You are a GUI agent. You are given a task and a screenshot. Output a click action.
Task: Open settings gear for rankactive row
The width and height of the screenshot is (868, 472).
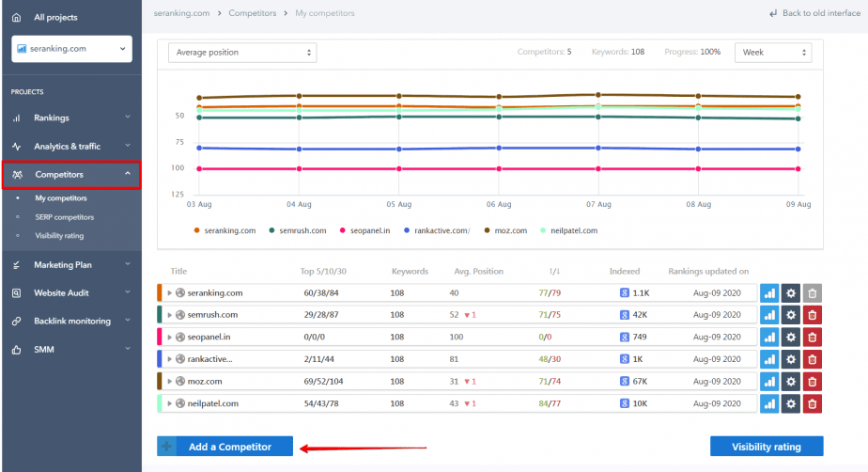[x=791, y=359]
